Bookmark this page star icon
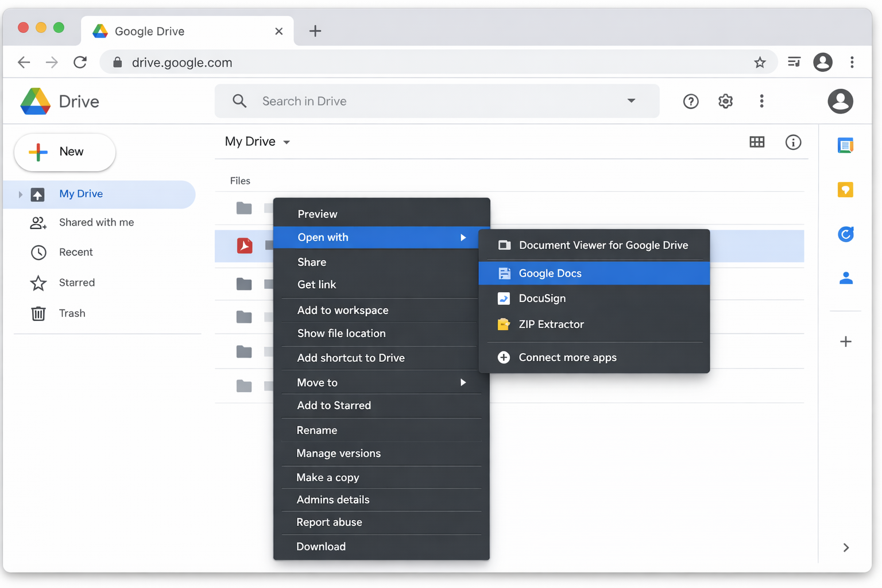The image size is (882, 588). (760, 63)
